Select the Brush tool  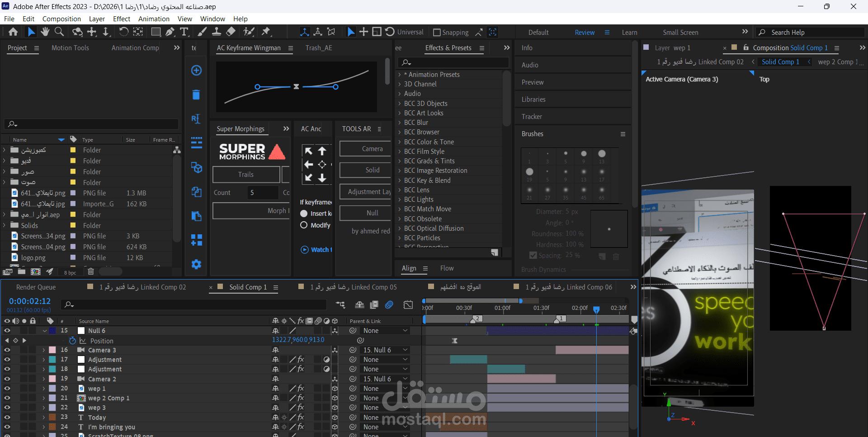(x=202, y=32)
